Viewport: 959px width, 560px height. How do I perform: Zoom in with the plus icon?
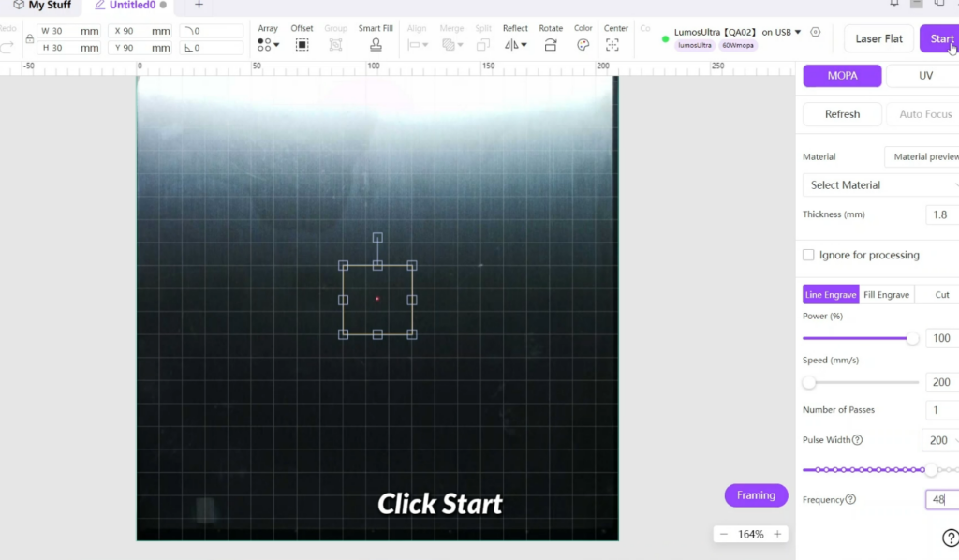(x=777, y=534)
